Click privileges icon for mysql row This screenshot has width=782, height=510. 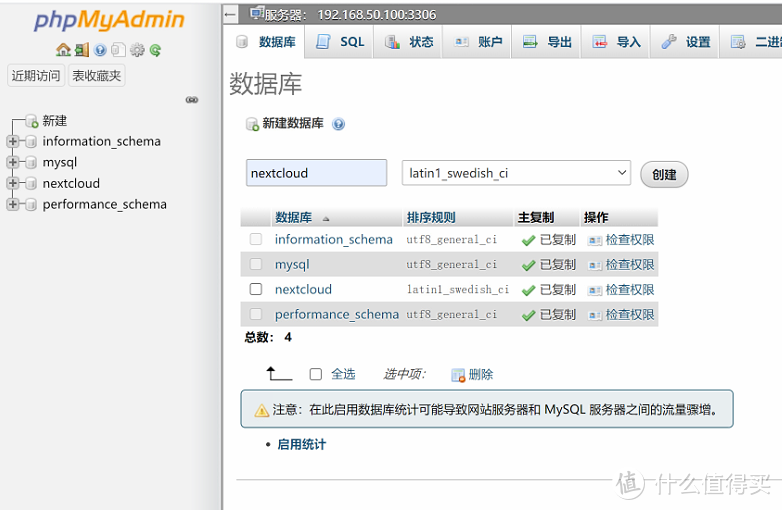[x=594, y=266]
